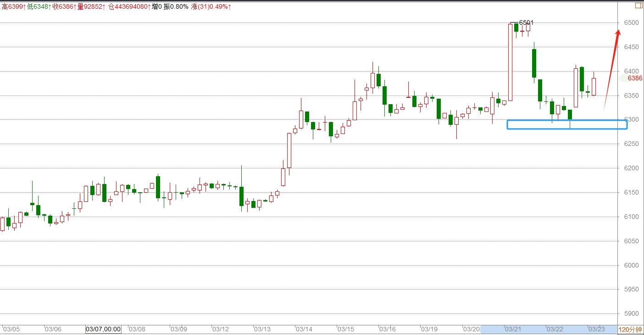Click the 6386 current price tag
The height and width of the screenshot is (335, 644).
pos(635,78)
